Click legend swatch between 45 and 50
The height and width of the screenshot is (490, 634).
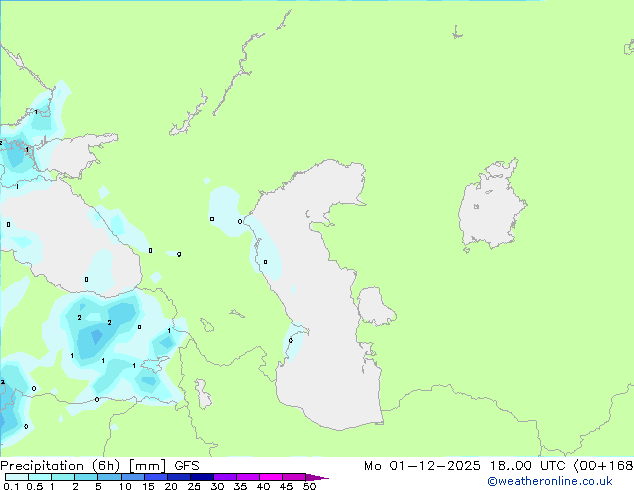click(294, 477)
